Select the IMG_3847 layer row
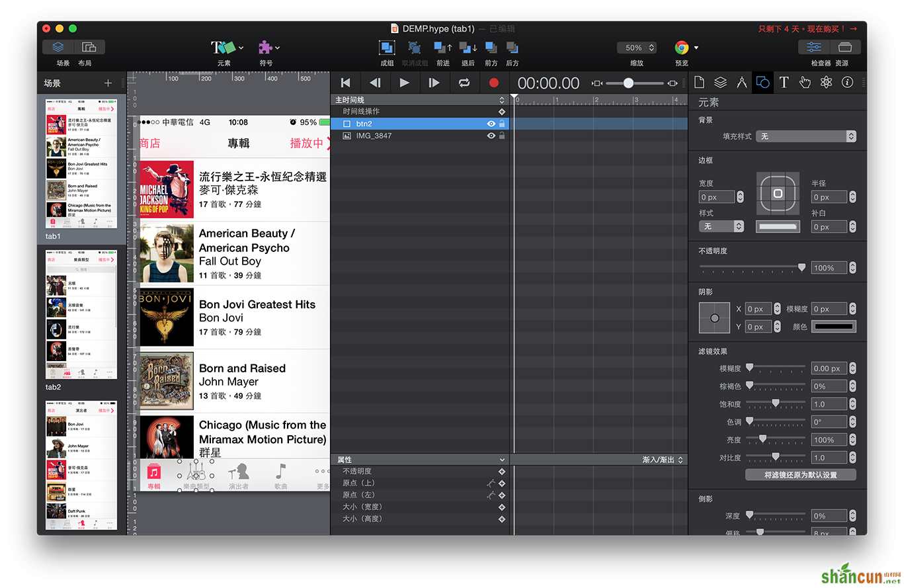 click(x=419, y=136)
